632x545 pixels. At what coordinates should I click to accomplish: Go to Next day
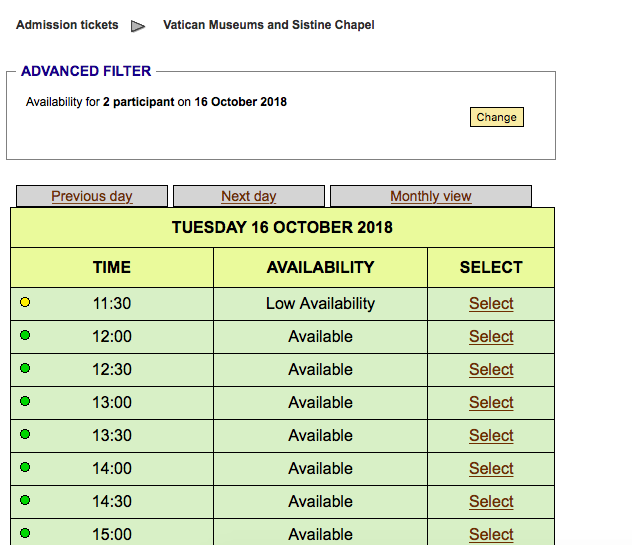[x=249, y=196]
